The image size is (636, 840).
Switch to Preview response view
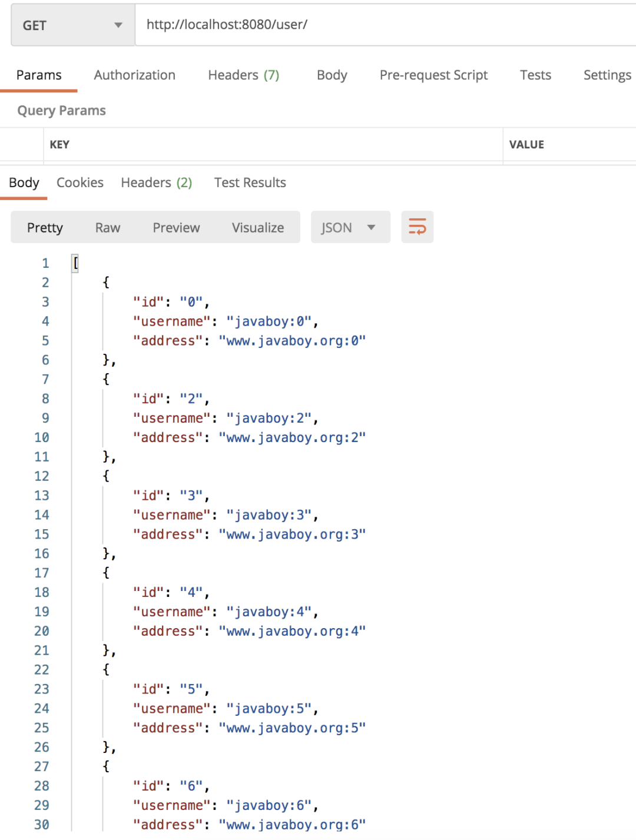176,228
